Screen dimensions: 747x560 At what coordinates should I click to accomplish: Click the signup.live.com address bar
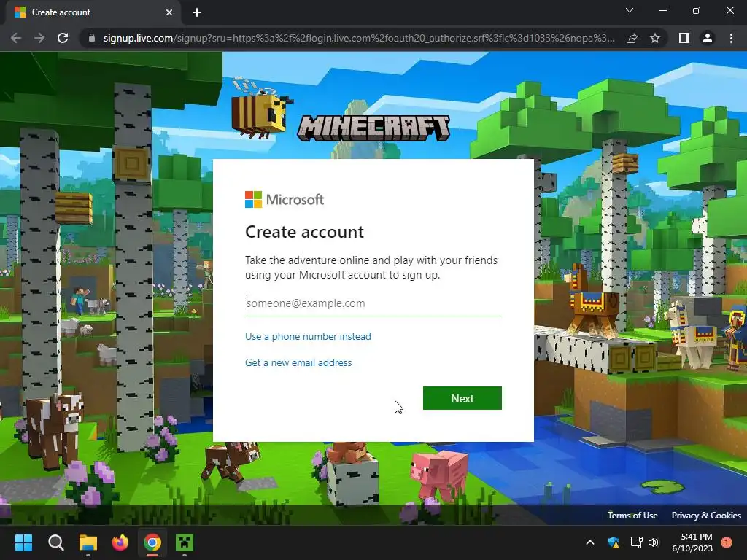(x=358, y=38)
